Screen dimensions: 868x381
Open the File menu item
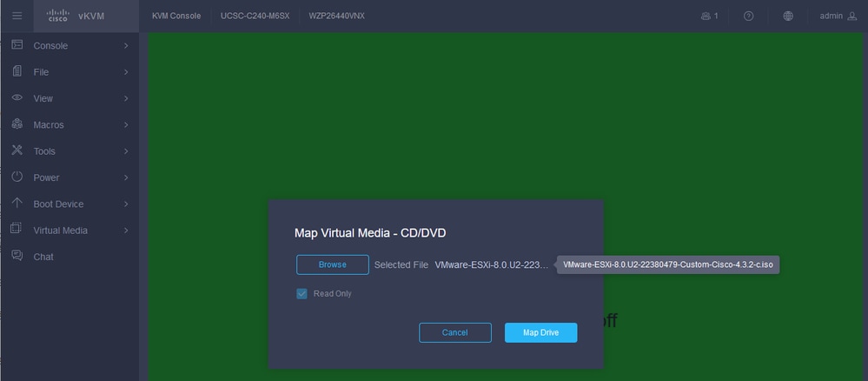coord(70,72)
